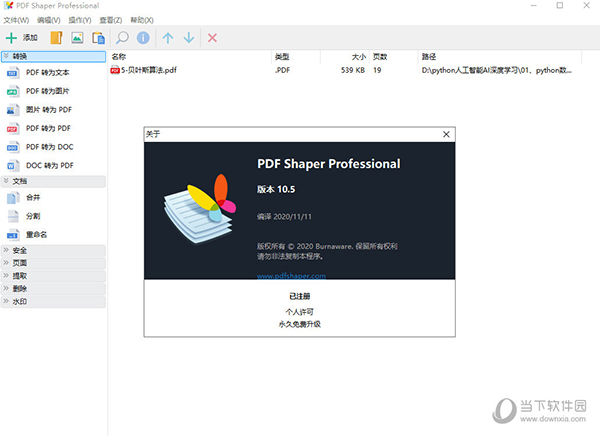Sort by 路径 column header
Screen dimensions: 600x436
500,57
